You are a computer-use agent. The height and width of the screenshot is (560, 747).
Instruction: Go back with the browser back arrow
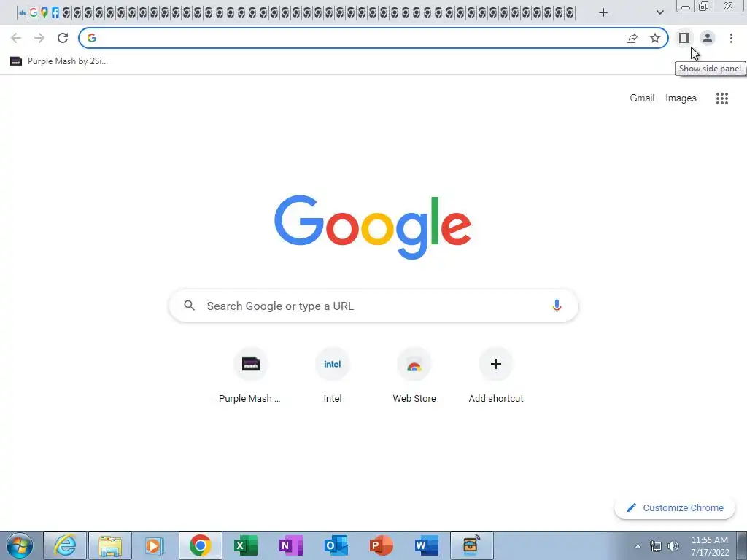tap(16, 38)
